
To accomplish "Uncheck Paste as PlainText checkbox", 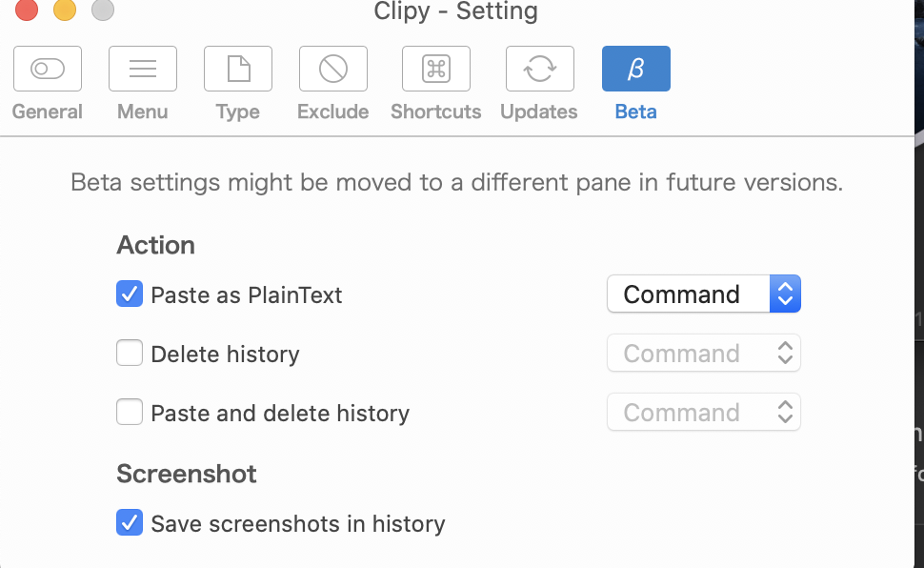I will [x=130, y=294].
